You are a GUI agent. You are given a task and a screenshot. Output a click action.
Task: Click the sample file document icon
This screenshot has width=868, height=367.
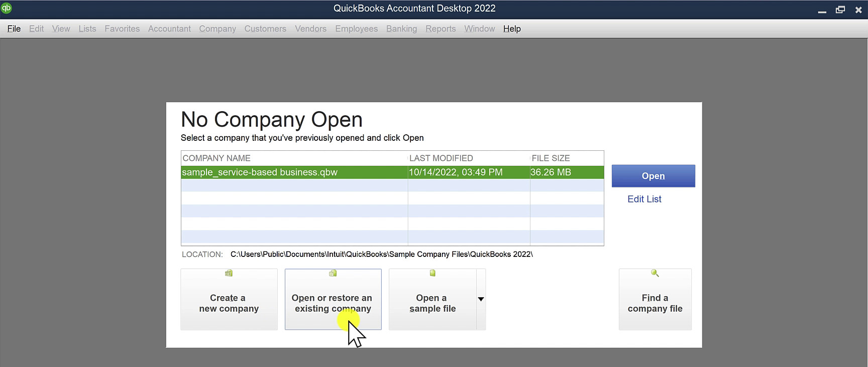[x=432, y=273]
